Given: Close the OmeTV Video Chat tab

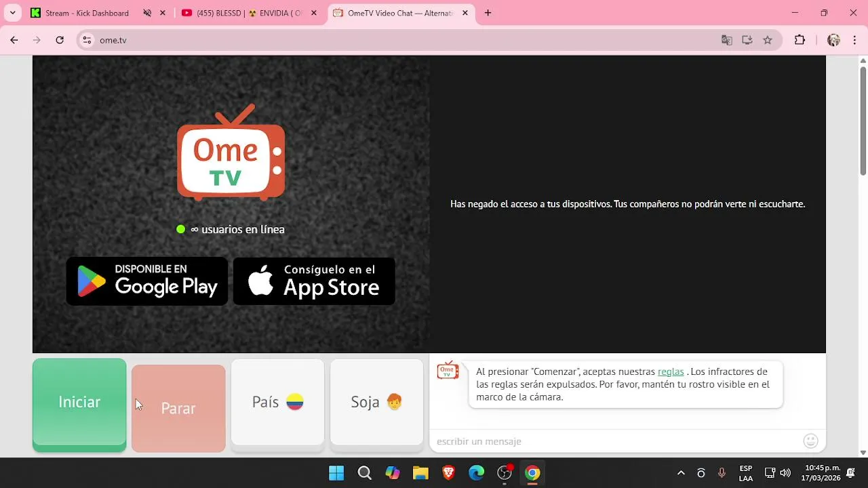Looking at the screenshot, I should (x=465, y=13).
